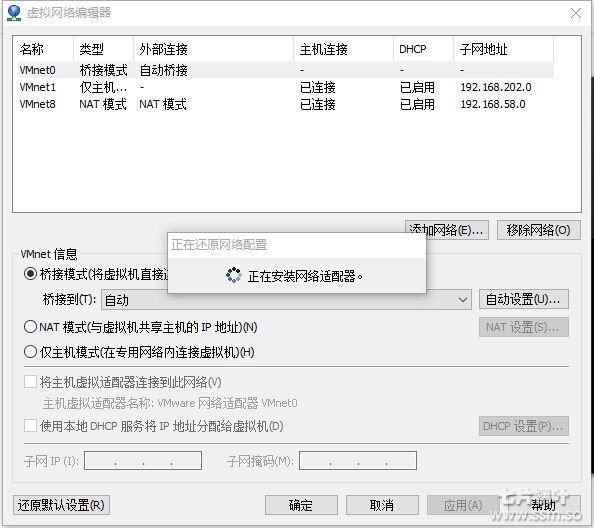Enable 使用本地 DHCP 服务 checkbox

pos(30,426)
